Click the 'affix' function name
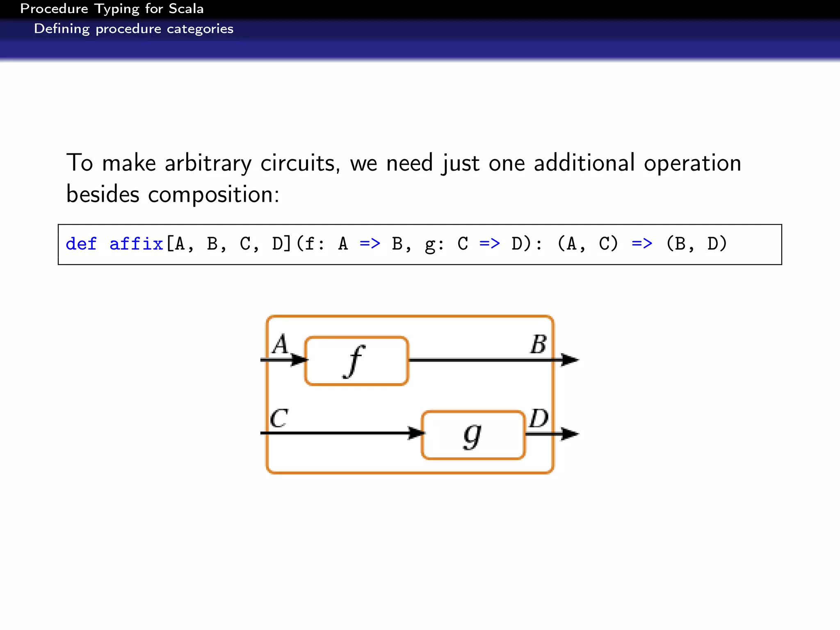 [x=136, y=244]
